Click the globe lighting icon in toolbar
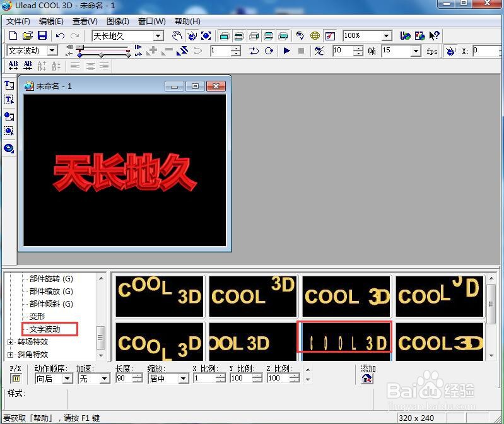This screenshot has width=504, height=424. coord(315,36)
